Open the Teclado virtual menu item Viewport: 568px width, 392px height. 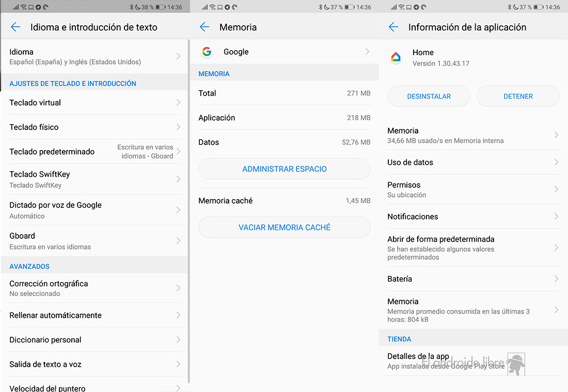click(x=95, y=103)
